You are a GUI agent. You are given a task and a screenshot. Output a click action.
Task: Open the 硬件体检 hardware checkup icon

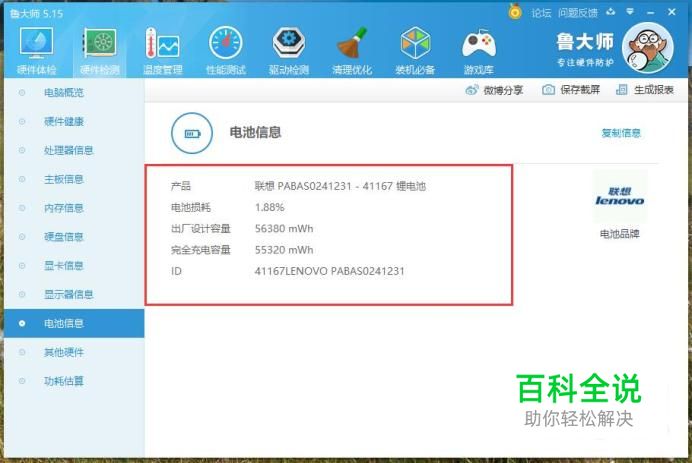pos(36,43)
